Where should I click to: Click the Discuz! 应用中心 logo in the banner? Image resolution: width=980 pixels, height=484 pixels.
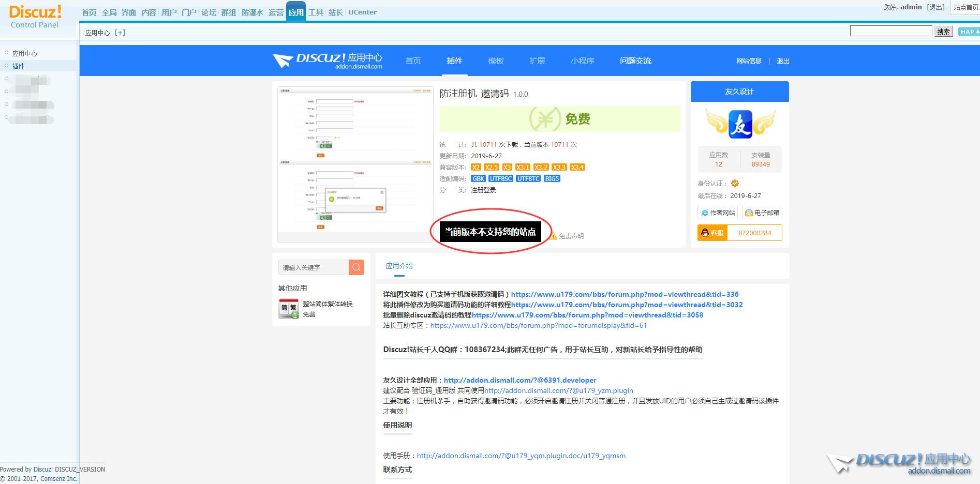328,61
